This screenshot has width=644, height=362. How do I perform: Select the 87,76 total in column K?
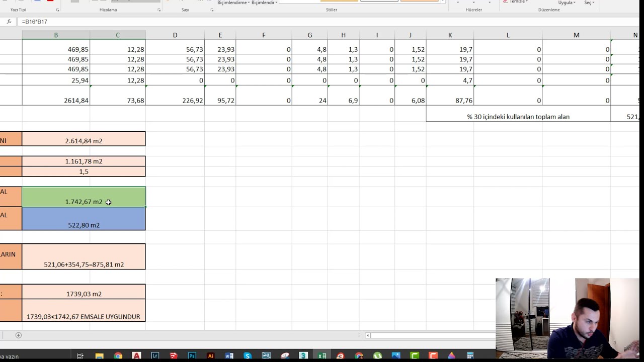coord(450,96)
